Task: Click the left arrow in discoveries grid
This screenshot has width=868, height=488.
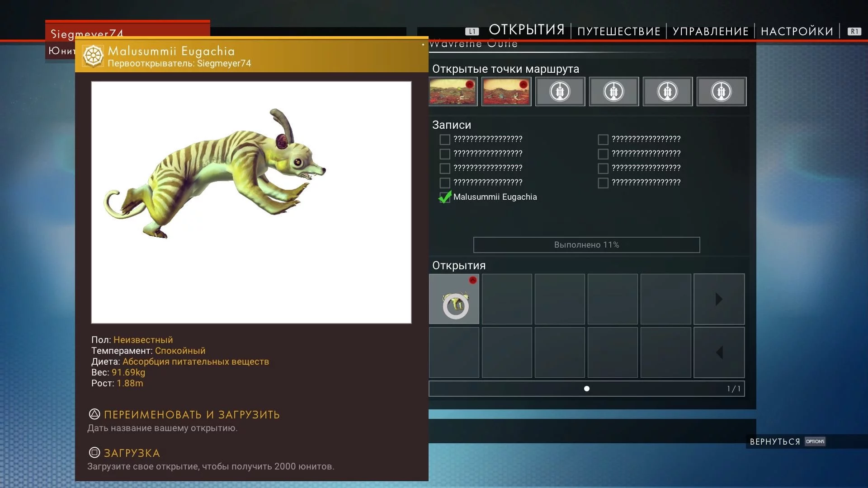Action: click(x=719, y=352)
